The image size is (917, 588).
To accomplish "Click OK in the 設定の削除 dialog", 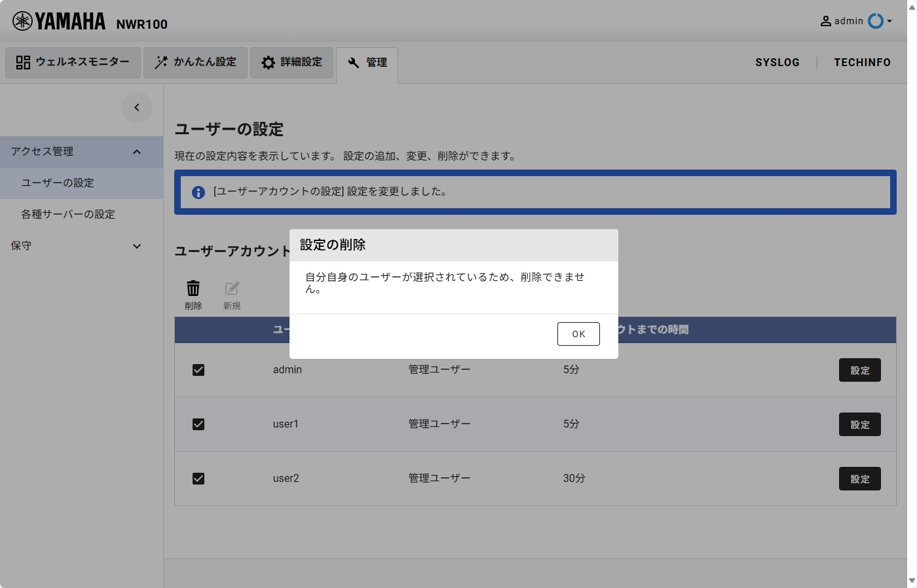I will (578, 333).
